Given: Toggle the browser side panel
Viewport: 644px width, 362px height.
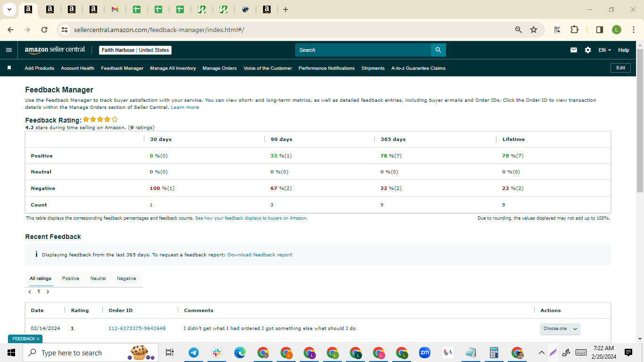Looking at the screenshot, I should click(x=600, y=30).
